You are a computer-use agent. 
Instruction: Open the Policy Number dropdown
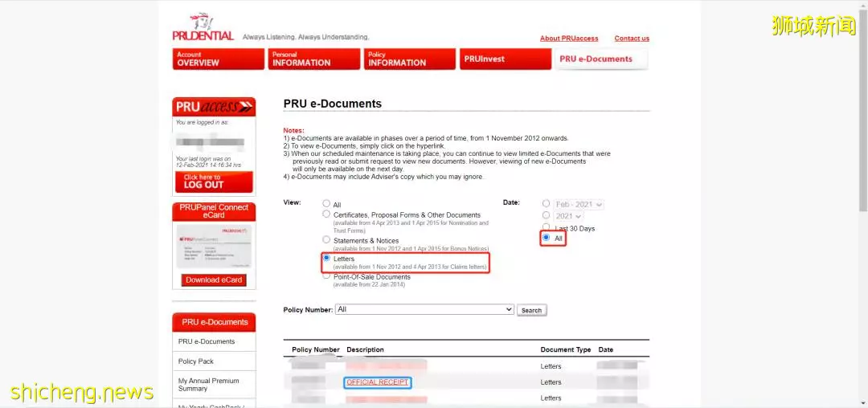(424, 309)
